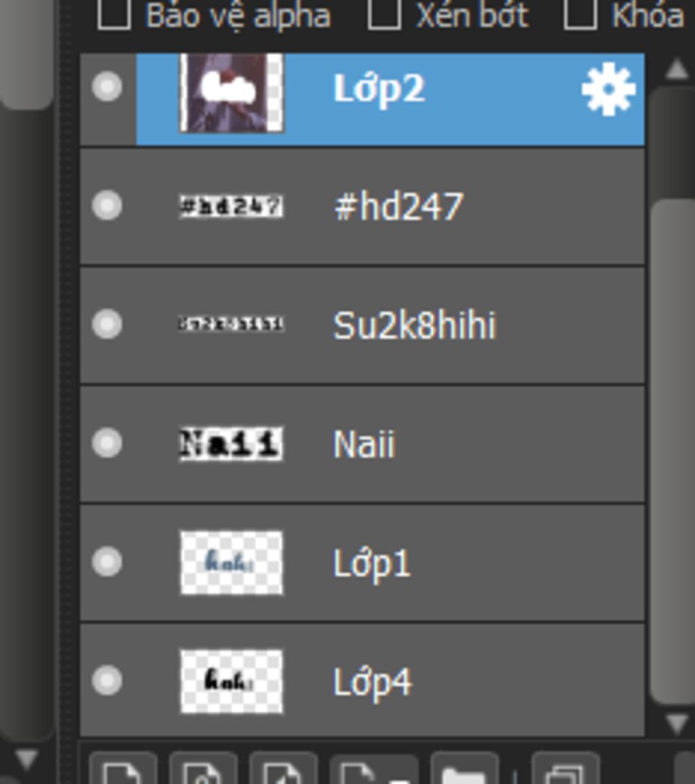Enable the Bảo vệ alpha checkbox
Viewport: 695px width, 784px height.
115,14
